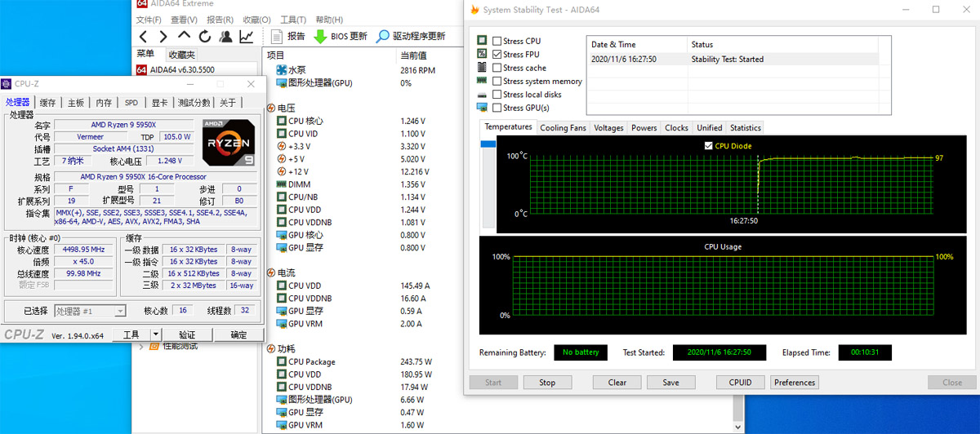This screenshot has width=980, height=434.
Task: Click 验证 button in CPU-Z
Action: coord(188,334)
